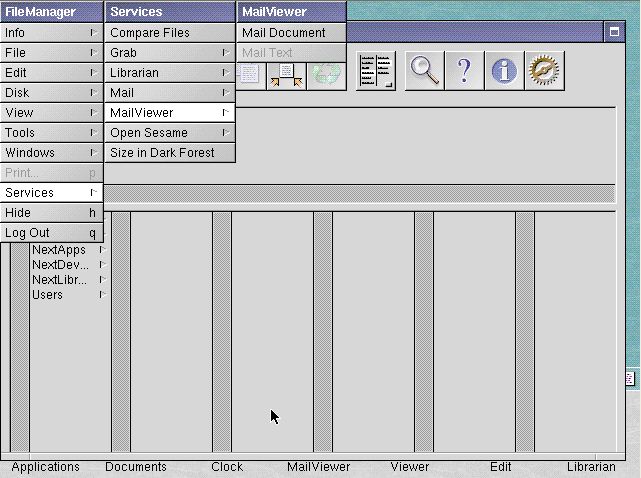Click the MailViewer submenu title bar
This screenshot has height=478, width=641.
(x=291, y=11)
